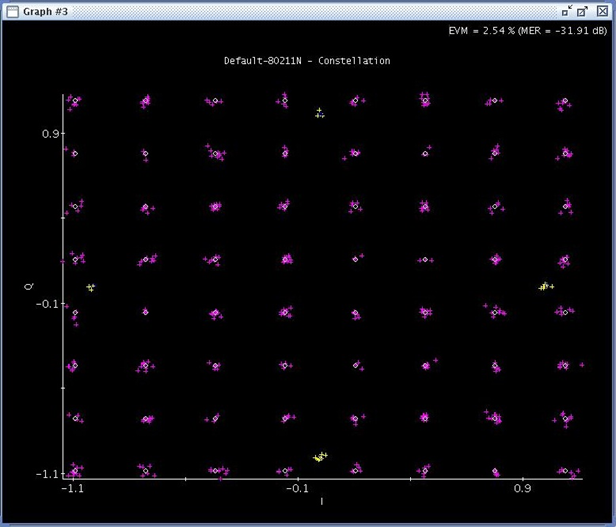Minimize the Graph #3 internal window
The width and height of the screenshot is (616, 527).
(566, 11)
